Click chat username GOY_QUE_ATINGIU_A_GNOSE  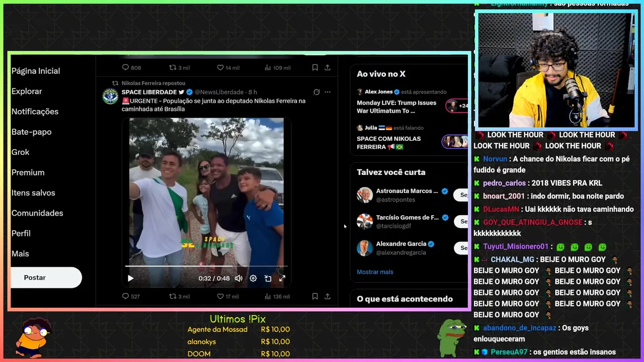[533, 222]
